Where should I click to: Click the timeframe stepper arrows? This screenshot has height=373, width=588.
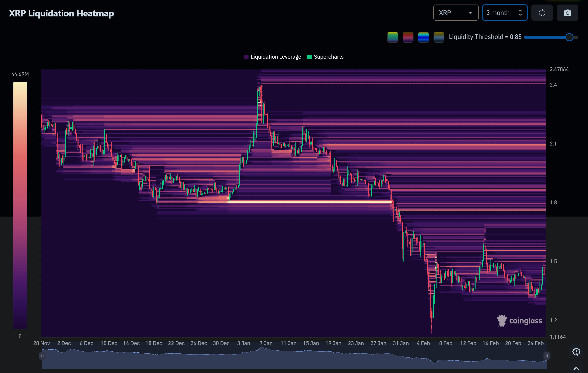pyautogui.click(x=520, y=13)
